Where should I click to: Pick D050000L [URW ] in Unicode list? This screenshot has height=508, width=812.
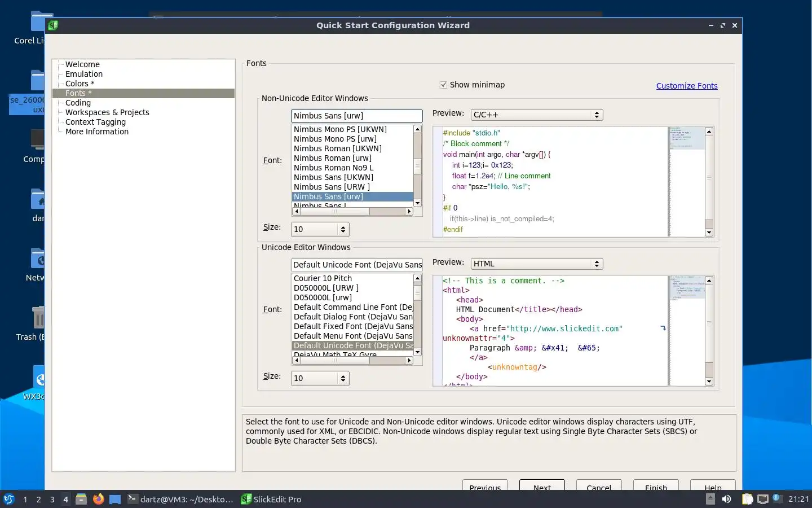coord(352,288)
